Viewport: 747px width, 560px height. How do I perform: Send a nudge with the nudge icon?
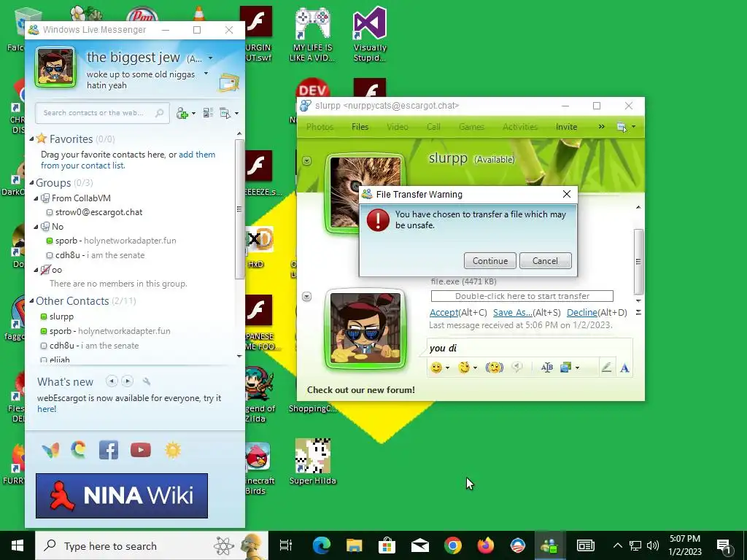coord(494,367)
